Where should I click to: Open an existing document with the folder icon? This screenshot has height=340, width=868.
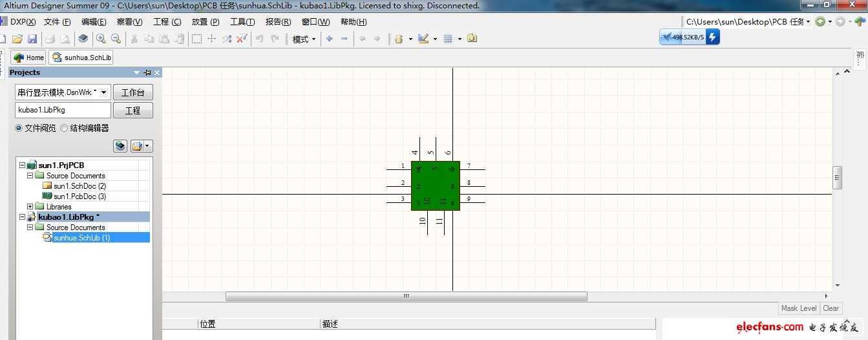pyautogui.click(x=17, y=39)
